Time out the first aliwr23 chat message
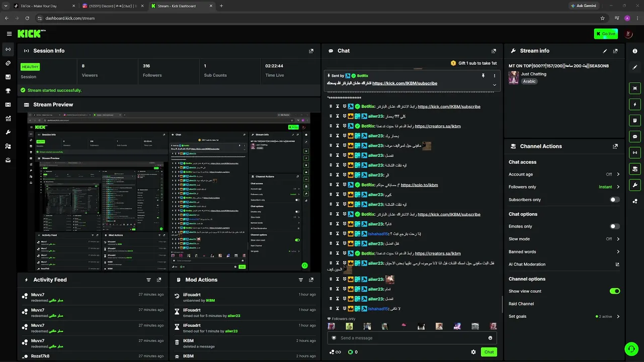This screenshot has height=362, width=644. coord(338,116)
